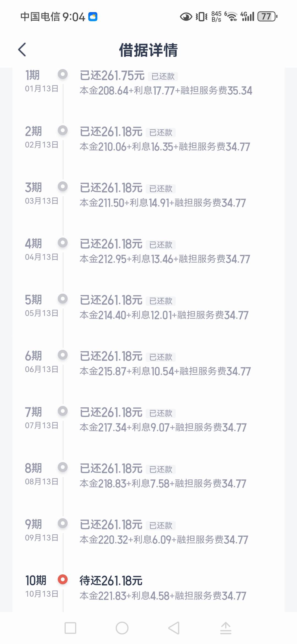Tap period 8 breakdown with 利息7.58
Image resolution: width=297 pixels, height=644 pixels.
pos(163,484)
